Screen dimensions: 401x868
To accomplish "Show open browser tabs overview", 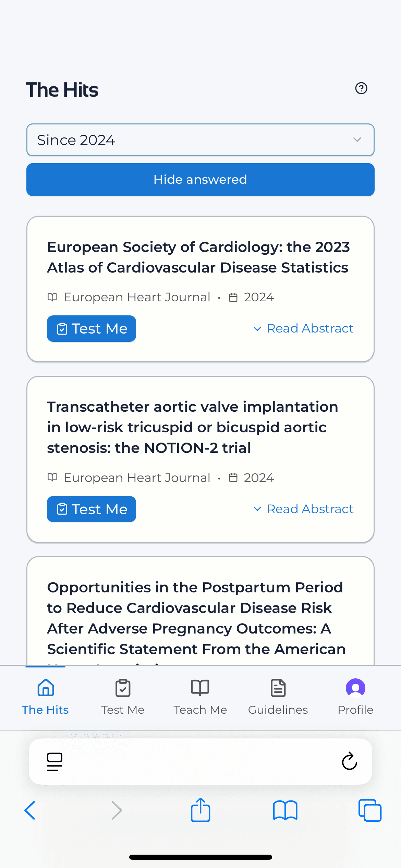I will pos(370,810).
